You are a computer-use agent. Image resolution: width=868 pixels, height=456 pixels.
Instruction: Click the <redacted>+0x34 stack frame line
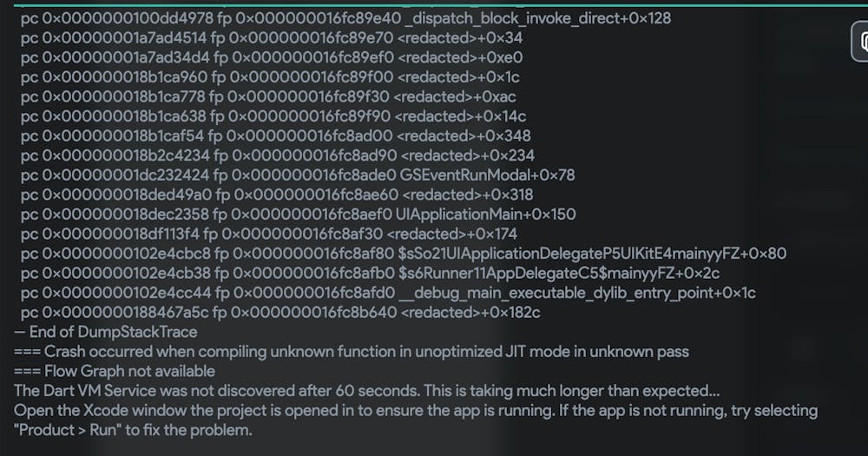tap(271, 37)
